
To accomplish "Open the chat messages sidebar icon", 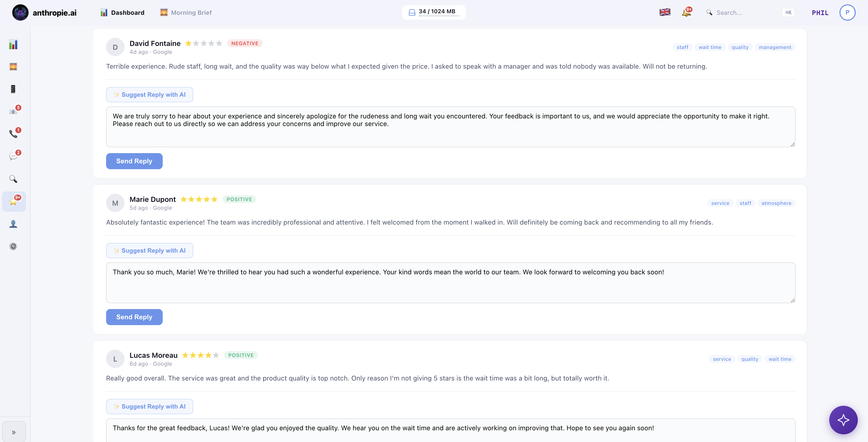I will [14, 156].
